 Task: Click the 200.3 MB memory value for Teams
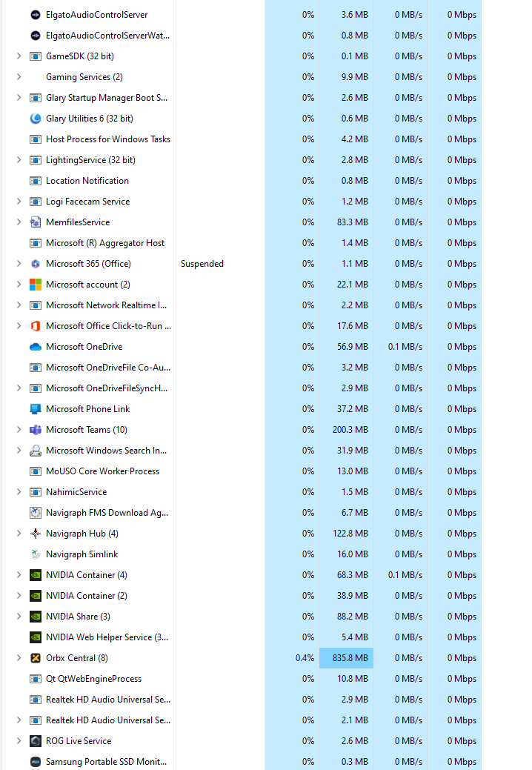pos(350,430)
